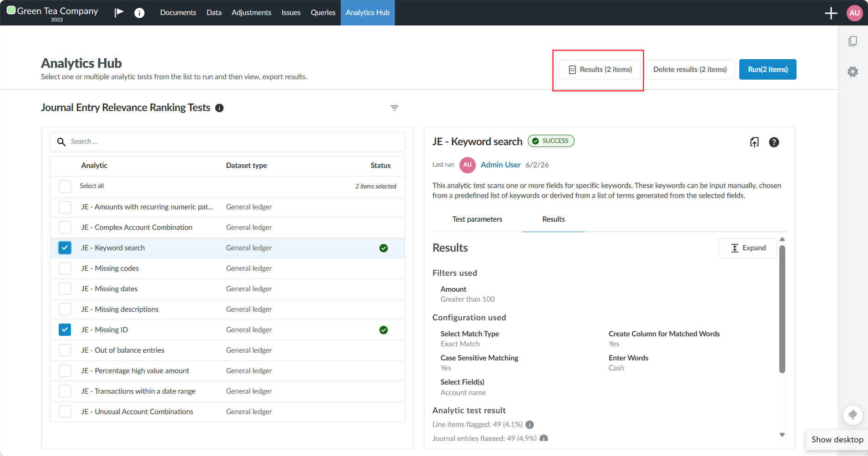Uncheck JE - Missing ID checkbox

click(65, 330)
